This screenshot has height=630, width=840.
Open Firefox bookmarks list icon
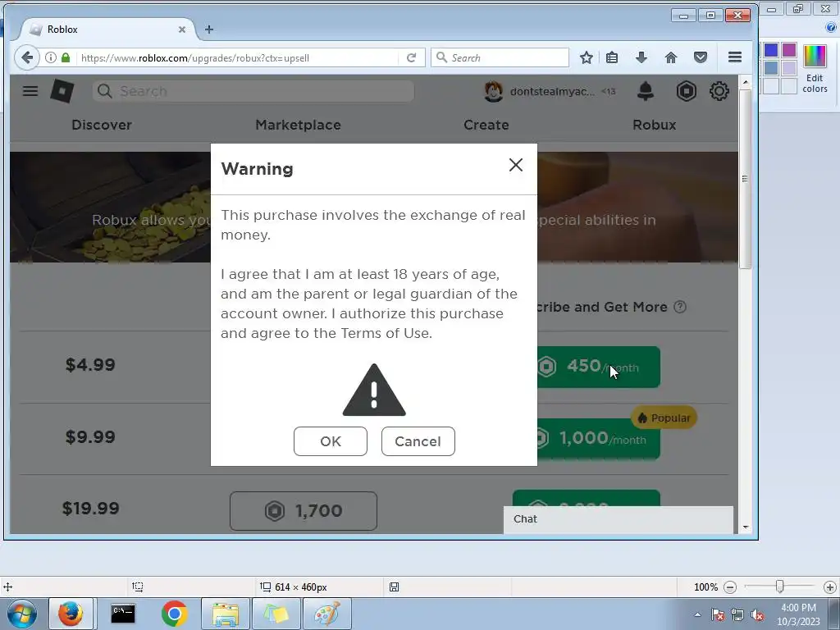click(612, 57)
